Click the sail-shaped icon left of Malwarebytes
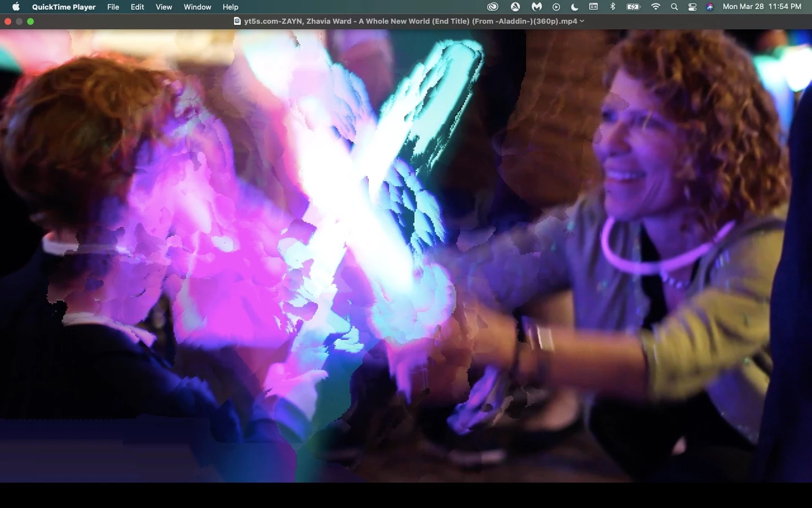 (x=515, y=7)
